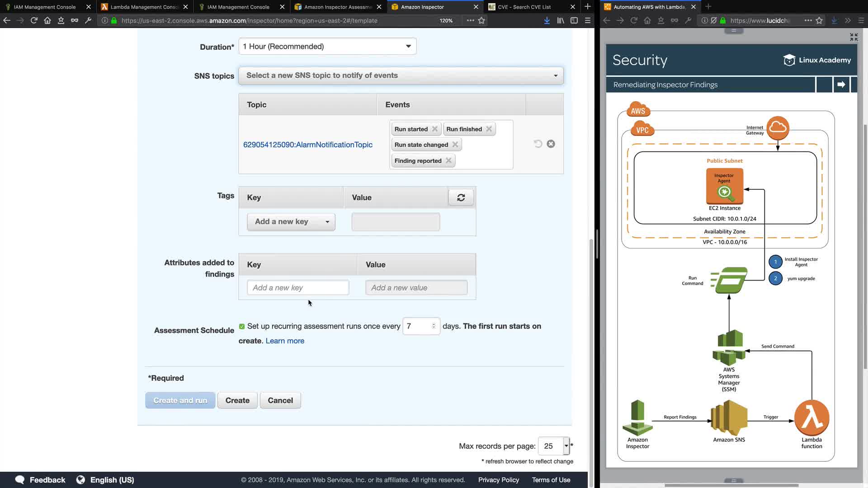Viewport: 868px width, 488px height.
Task: Click the undo icon in topic row
Action: 538,144
